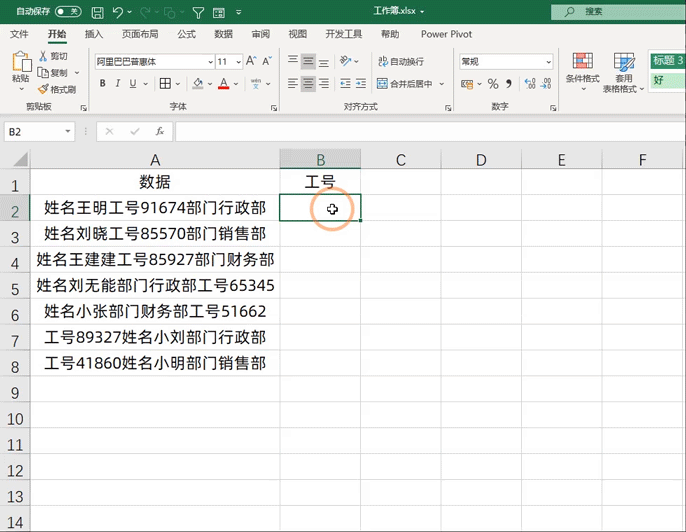Viewport: 686px width, 532px height.
Task: Click the align right icon
Action: pos(324,83)
